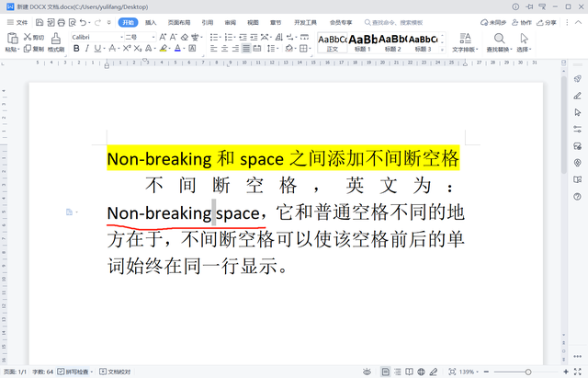This screenshot has height=378, width=588.
Task: Toggle Italic formatting button
Action: (x=87, y=49)
